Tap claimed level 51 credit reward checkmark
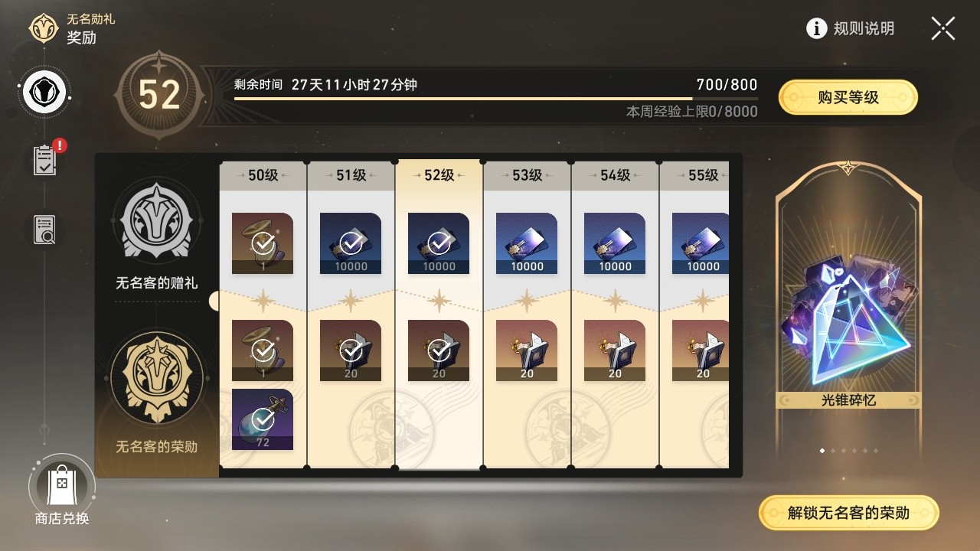Screen dimensions: 980x551 (351, 243)
